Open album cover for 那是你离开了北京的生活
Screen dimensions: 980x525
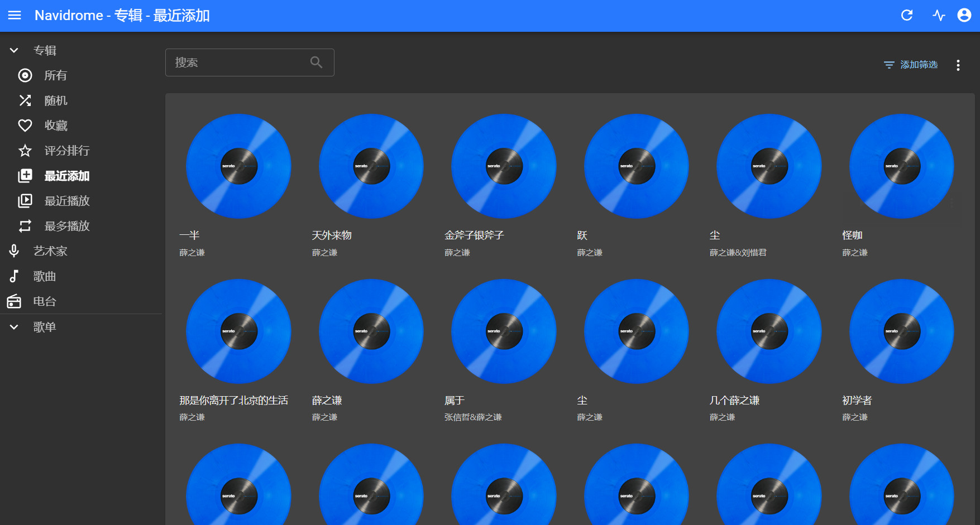coord(238,331)
